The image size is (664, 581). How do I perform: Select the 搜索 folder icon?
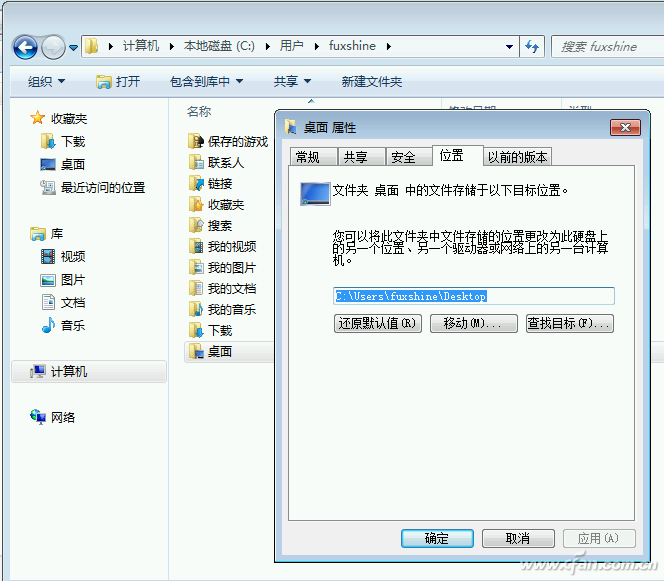[x=196, y=225]
